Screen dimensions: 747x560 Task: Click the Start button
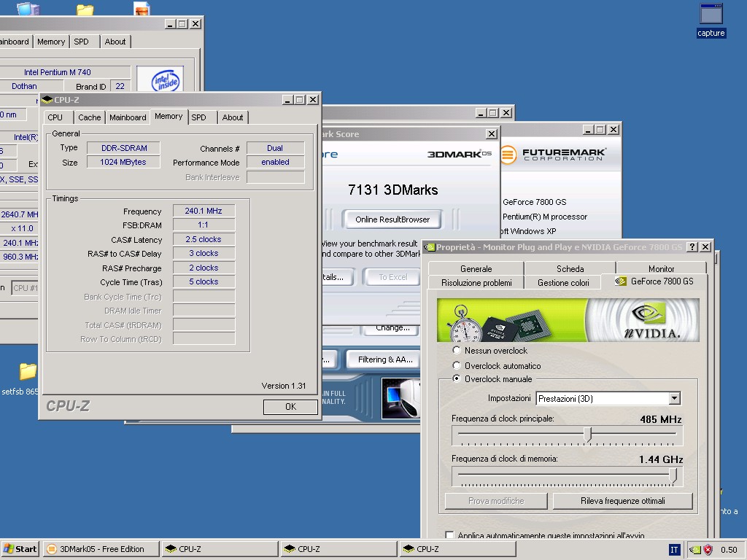click(x=20, y=549)
